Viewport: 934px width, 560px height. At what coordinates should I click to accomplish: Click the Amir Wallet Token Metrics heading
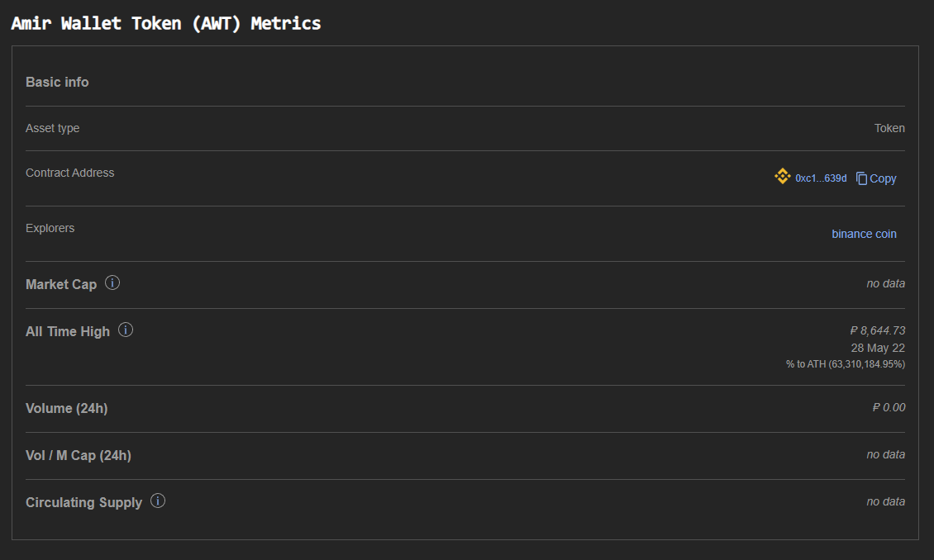[x=166, y=23]
